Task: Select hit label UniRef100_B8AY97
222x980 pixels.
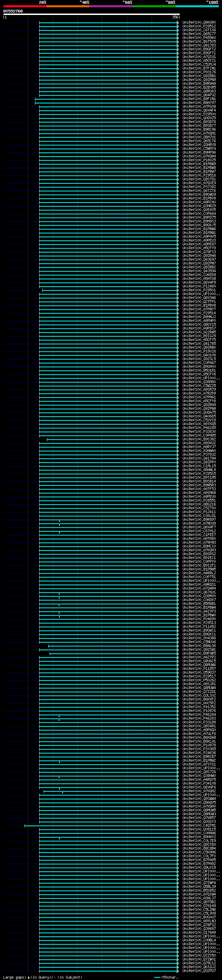Action: 199,103
